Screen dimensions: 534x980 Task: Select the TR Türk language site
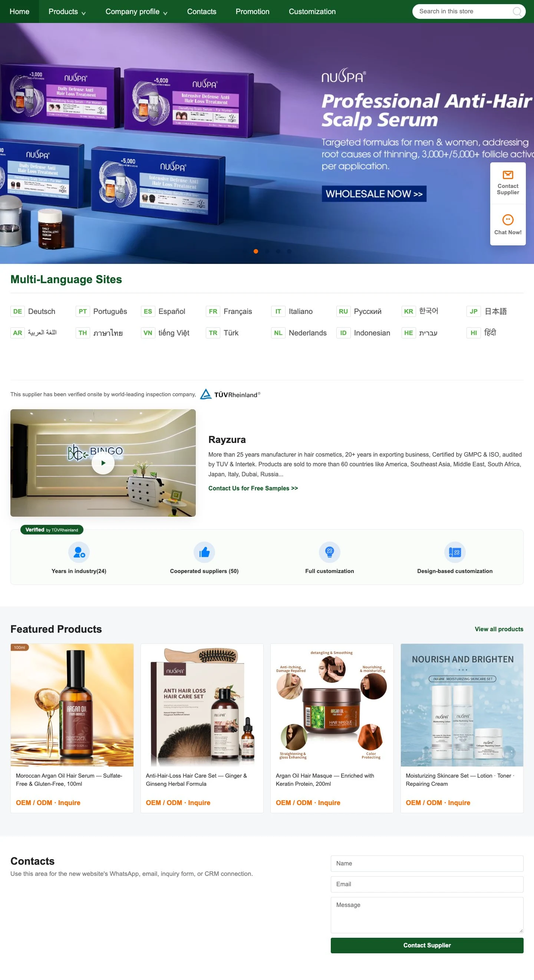pos(222,333)
